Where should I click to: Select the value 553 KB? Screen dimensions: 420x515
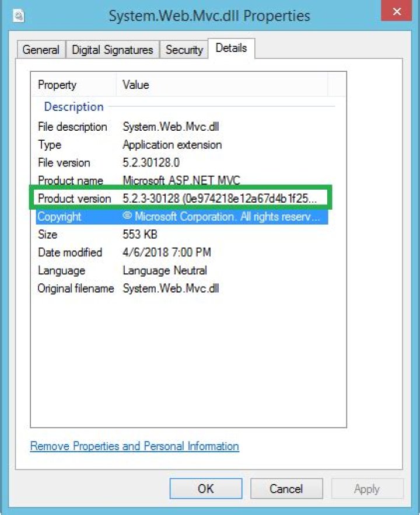point(140,235)
